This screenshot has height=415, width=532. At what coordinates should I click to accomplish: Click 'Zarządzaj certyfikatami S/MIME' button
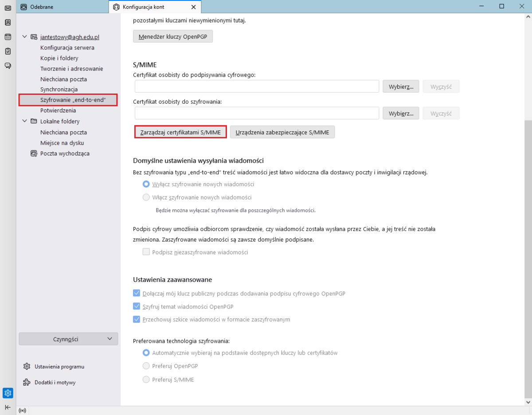[180, 132]
